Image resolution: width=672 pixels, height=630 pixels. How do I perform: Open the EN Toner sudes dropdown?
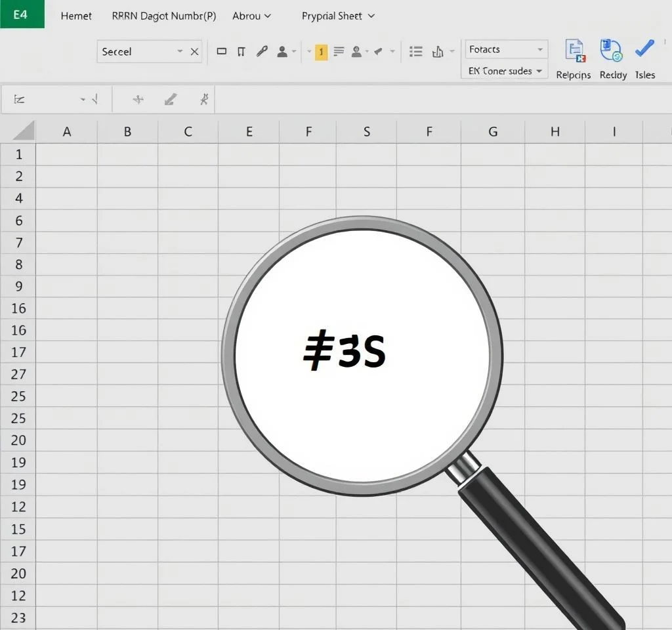505,71
